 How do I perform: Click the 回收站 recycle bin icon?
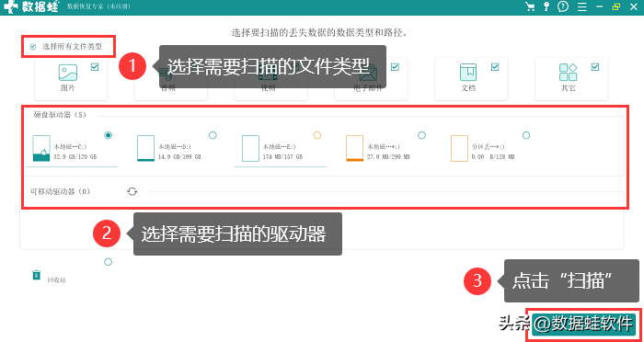coord(37,275)
